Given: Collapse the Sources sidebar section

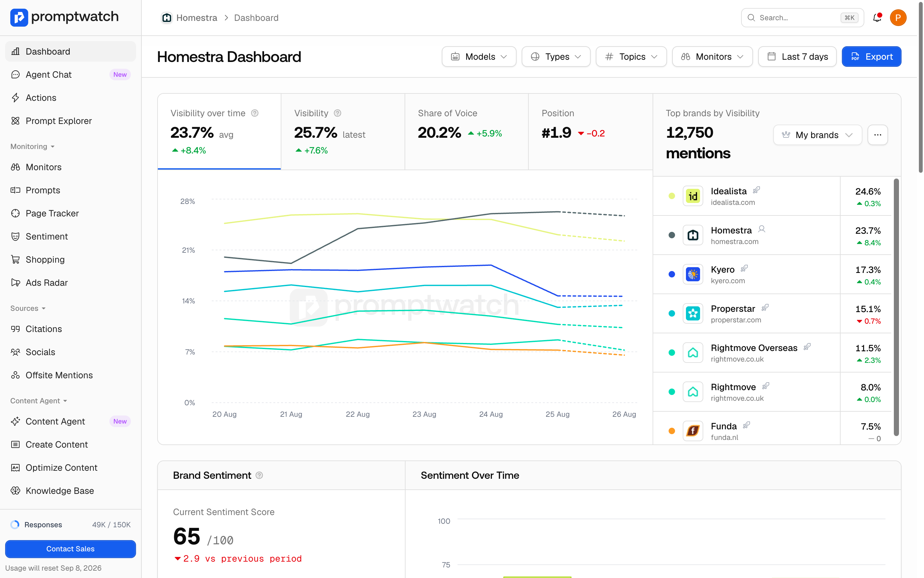Looking at the screenshot, I should click(x=28, y=308).
